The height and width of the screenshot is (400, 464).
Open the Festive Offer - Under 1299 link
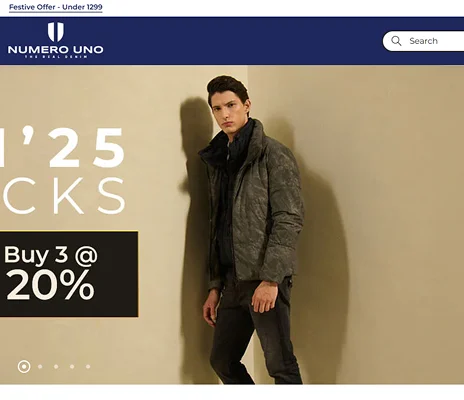click(x=56, y=7)
